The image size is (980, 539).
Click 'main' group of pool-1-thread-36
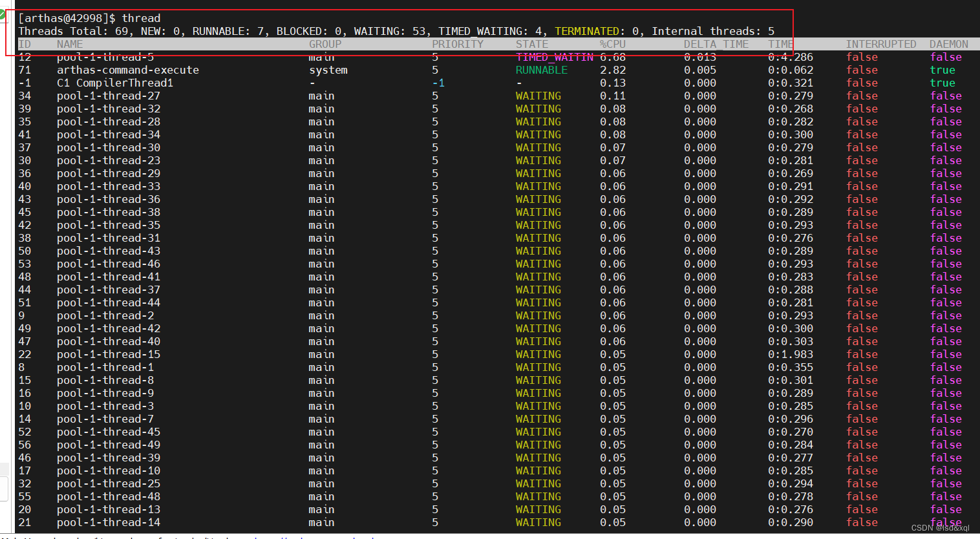[x=321, y=199]
